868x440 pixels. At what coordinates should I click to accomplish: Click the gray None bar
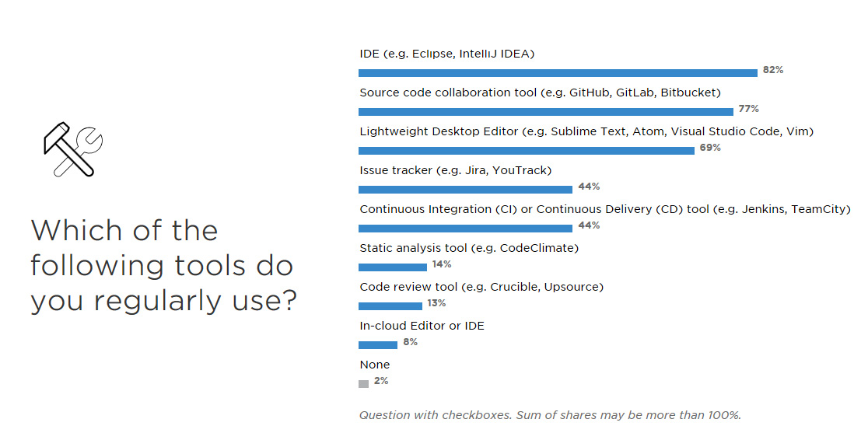coord(364,383)
